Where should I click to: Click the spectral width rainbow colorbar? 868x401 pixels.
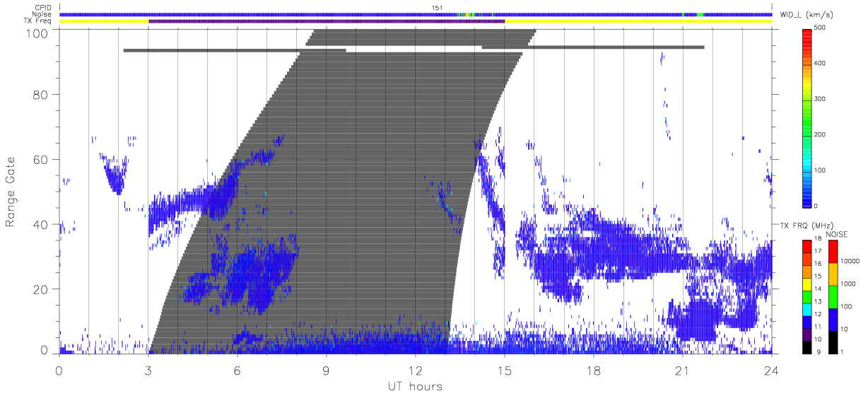[807, 117]
